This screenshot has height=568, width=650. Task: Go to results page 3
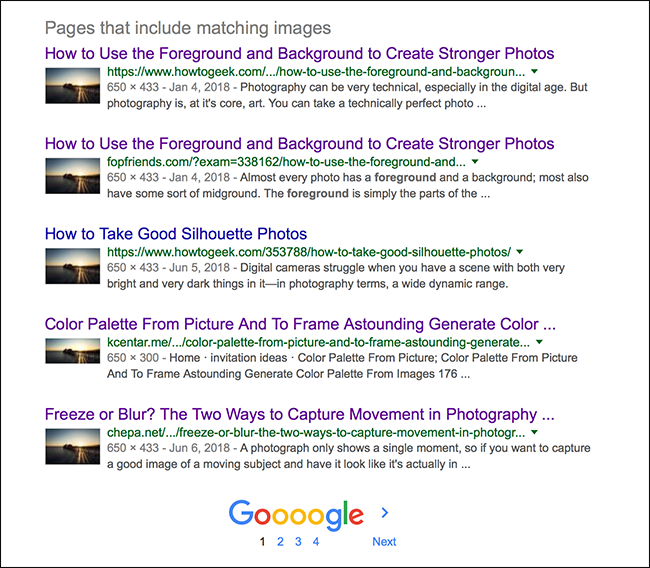tap(298, 541)
